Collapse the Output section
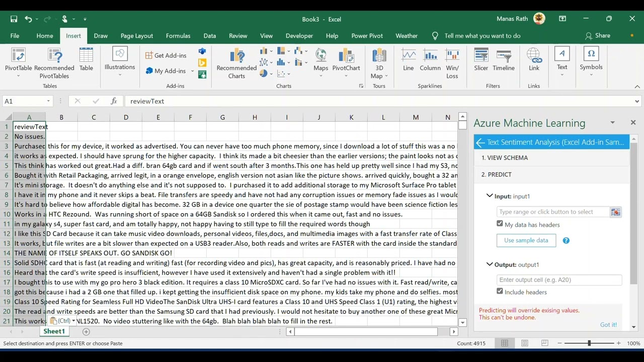Image resolution: width=644 pixels, height=362 pixels. [x=490, y=264]
